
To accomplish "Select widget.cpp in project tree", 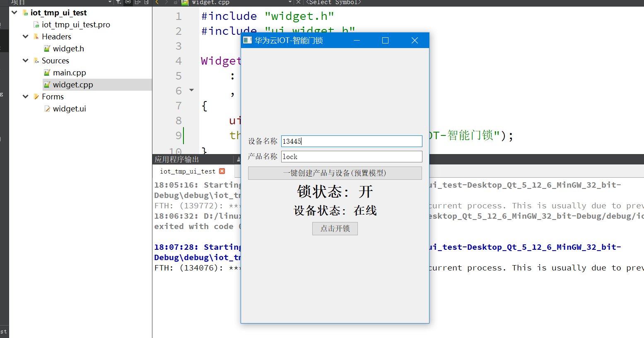I will (x=73, y=84).
